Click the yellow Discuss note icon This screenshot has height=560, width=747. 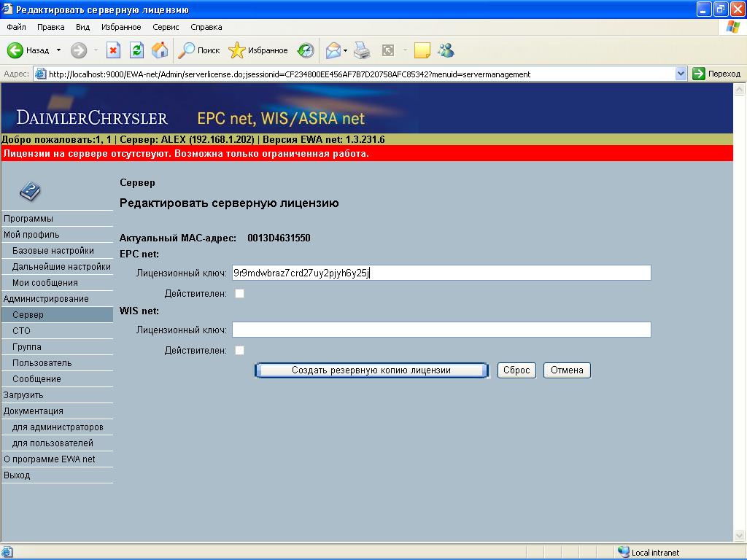click(422, 50)
